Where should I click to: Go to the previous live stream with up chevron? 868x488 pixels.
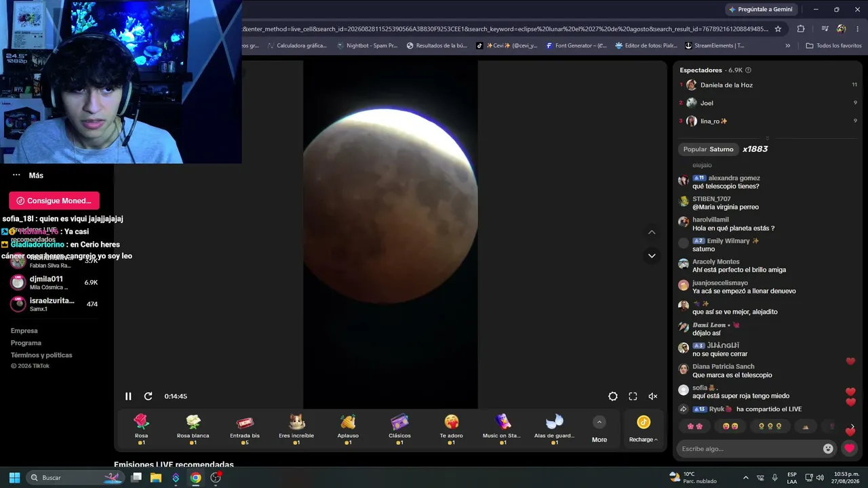click(652, 232)
